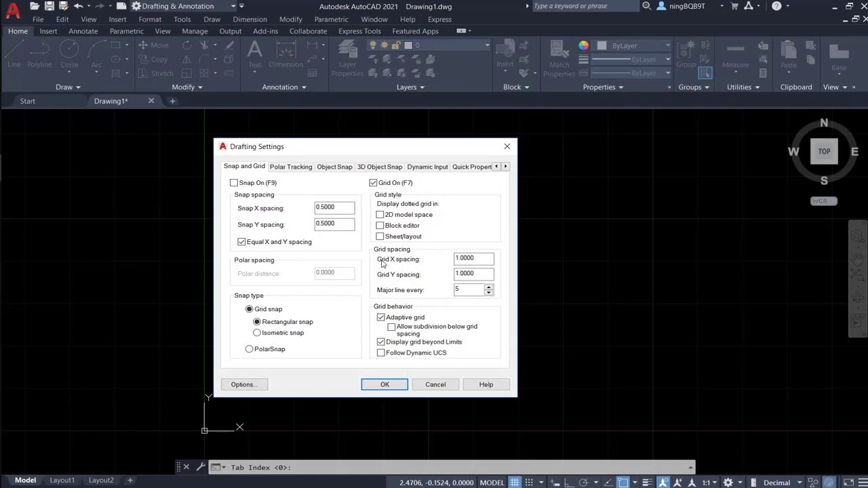Check the 2D model space checkbox

tap(380, 215)
